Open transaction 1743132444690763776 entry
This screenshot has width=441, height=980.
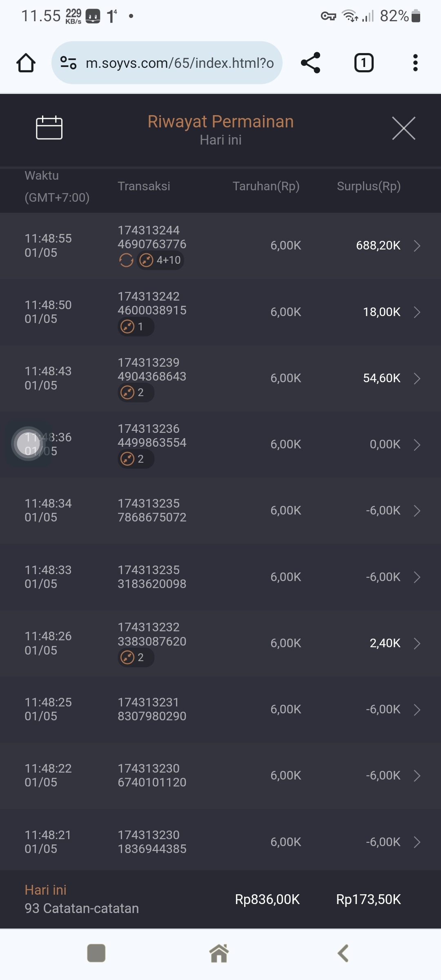tap(152, 237)
